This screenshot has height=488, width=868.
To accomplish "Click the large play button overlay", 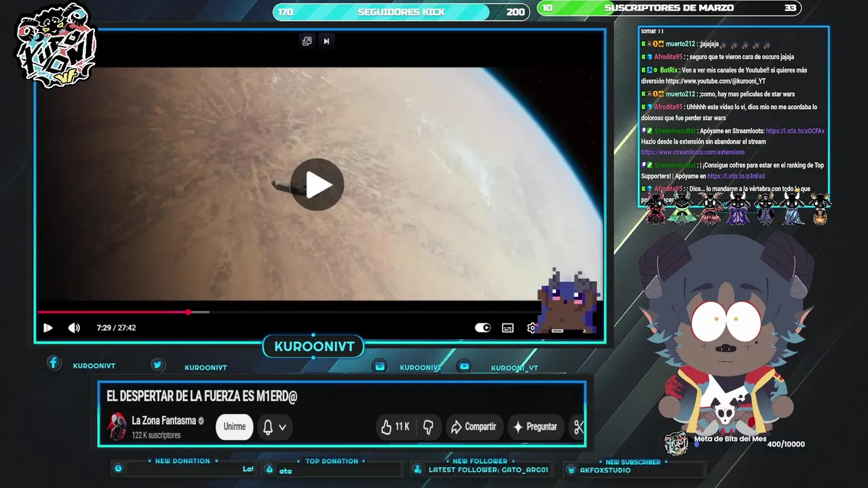I will [317, 184].
